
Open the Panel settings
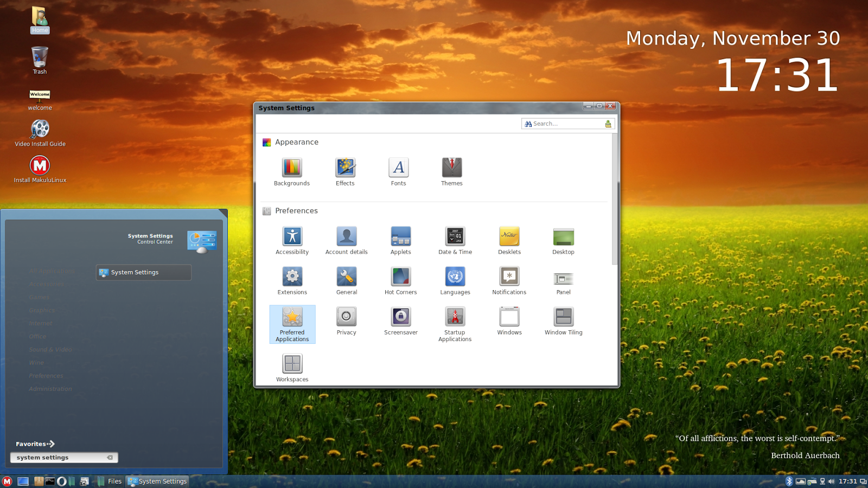coord(563,281)
